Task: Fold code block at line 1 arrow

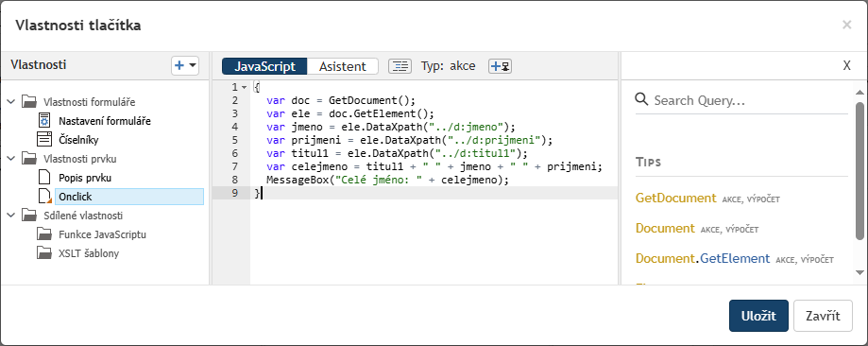Action: pyautogui.click(x=244, y=87)
